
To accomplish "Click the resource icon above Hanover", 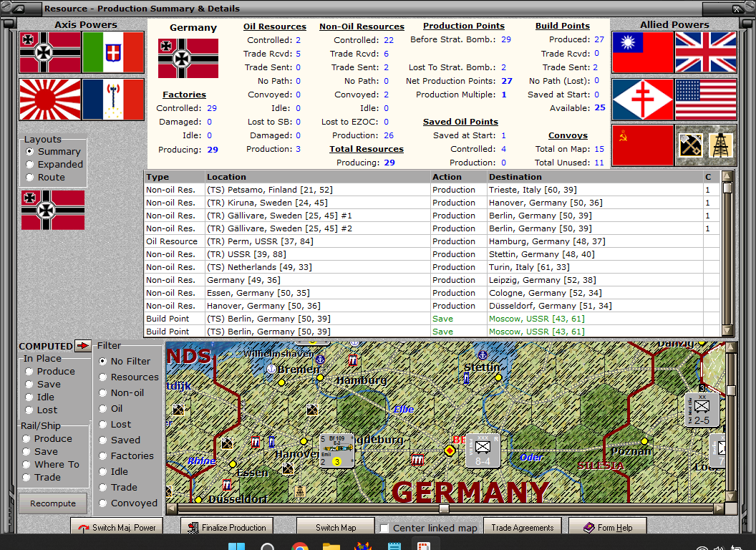I will pyautogui.click(x=312, y=410).
